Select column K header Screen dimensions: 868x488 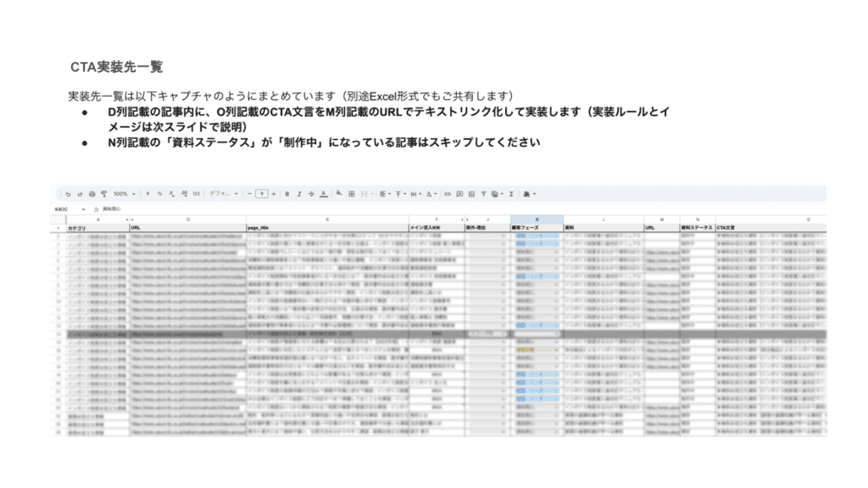click(x=537, y=219)
